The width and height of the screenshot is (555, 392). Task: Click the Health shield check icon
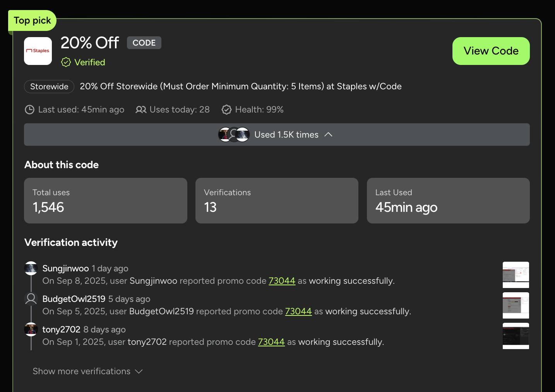[226, 110]
